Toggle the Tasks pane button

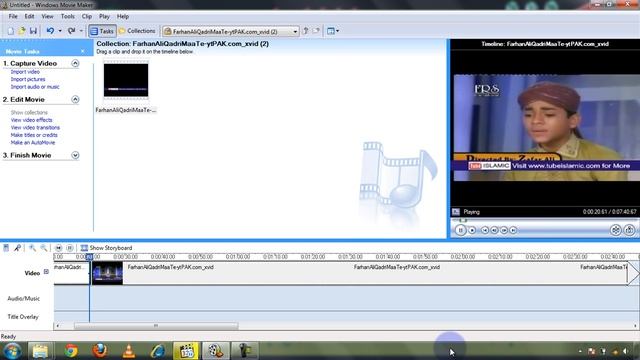point(102,31)
